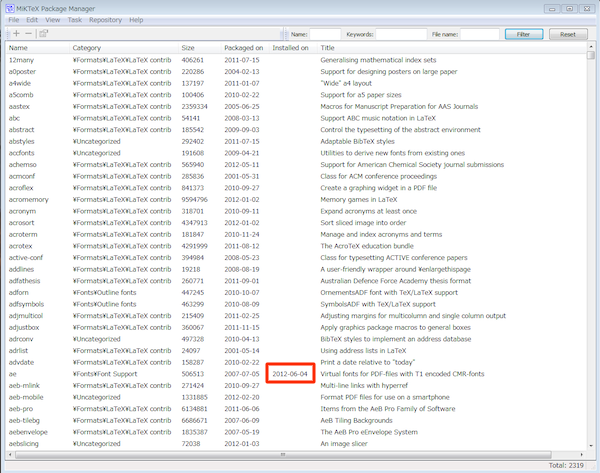Select the abc package row
600x473 pixels.
[x=296, y=118]
